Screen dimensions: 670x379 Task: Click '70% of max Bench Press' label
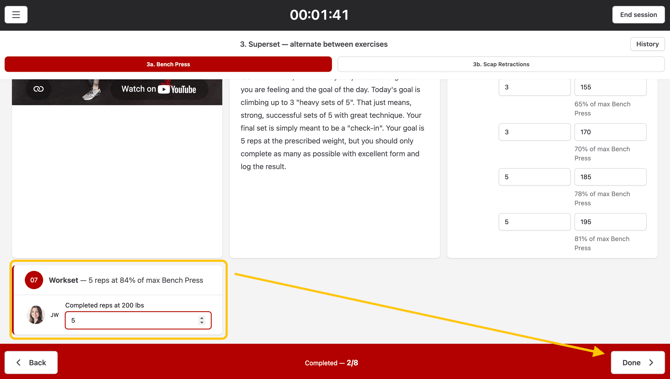[602, 153]
